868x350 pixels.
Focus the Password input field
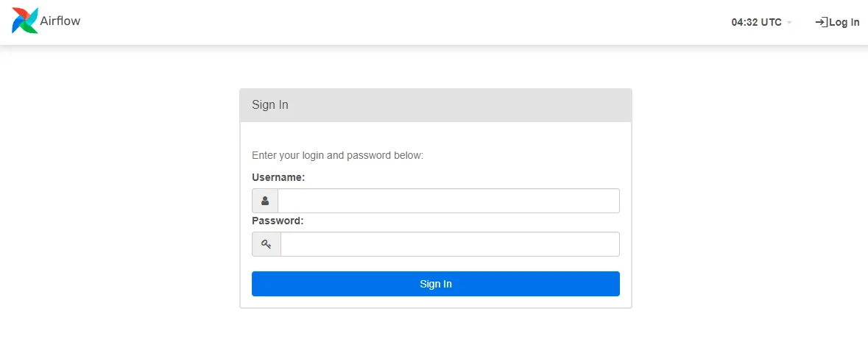pos(449,244)
